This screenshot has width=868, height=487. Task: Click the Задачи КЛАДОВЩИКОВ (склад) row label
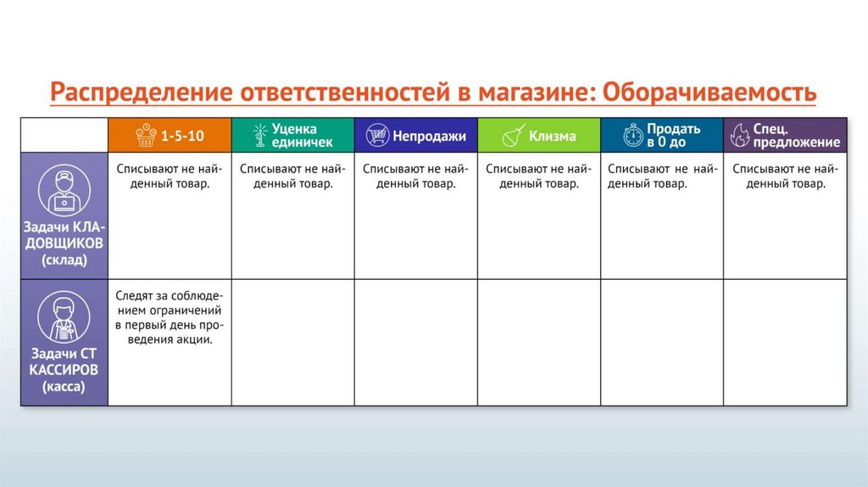pos(64,243)
